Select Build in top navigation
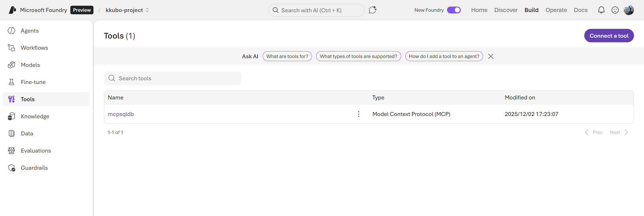 click(x=531, y=10)
